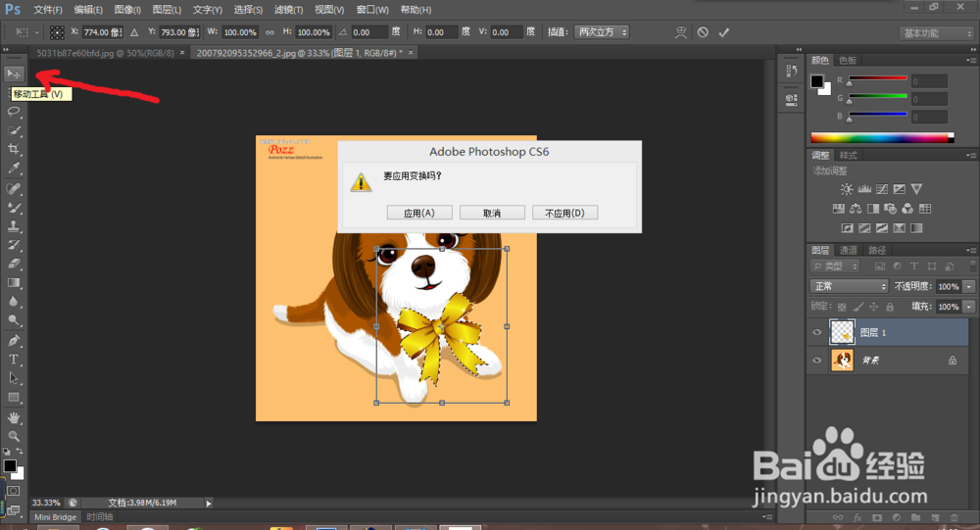Select the Pen tool
This screenshot has height=530, width=980.
tap(14, 341)
